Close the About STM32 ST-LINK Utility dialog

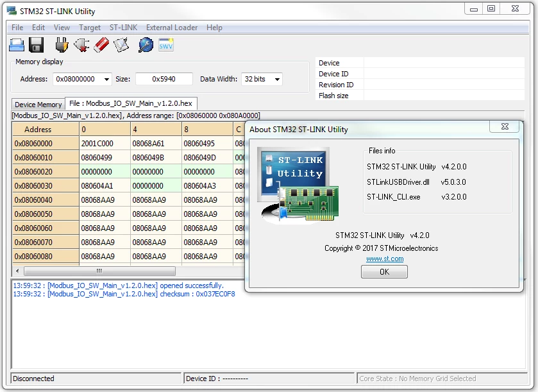tap(505, 126)
